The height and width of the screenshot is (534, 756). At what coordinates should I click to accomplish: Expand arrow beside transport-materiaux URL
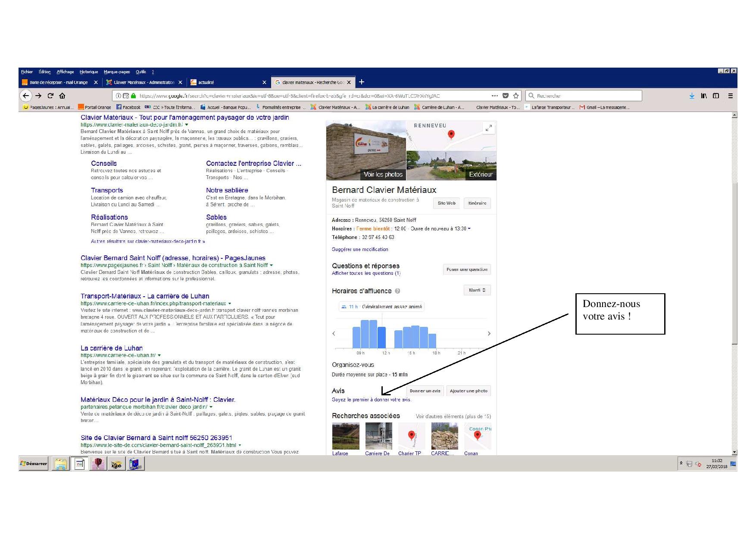tap(230, 304)
